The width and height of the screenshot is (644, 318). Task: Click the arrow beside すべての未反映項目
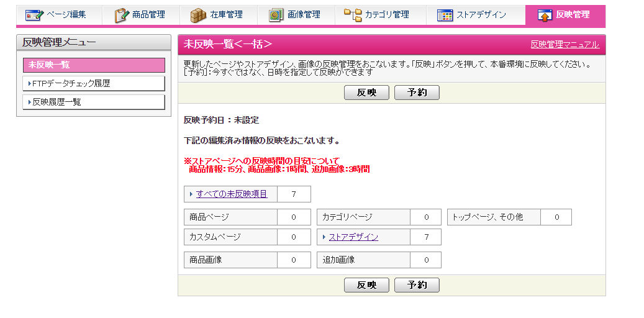[191, 194]
